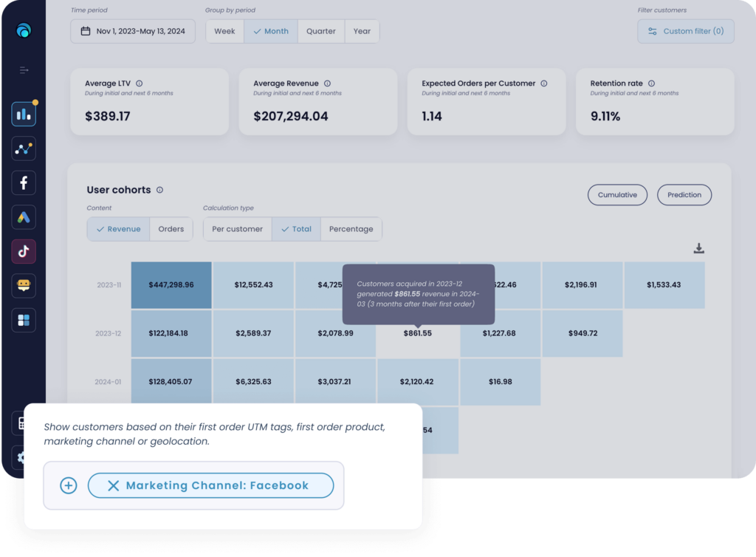Enable the Revenue content toggle
The width and height of the screenshot is (756, 557).
pos(117,229)
